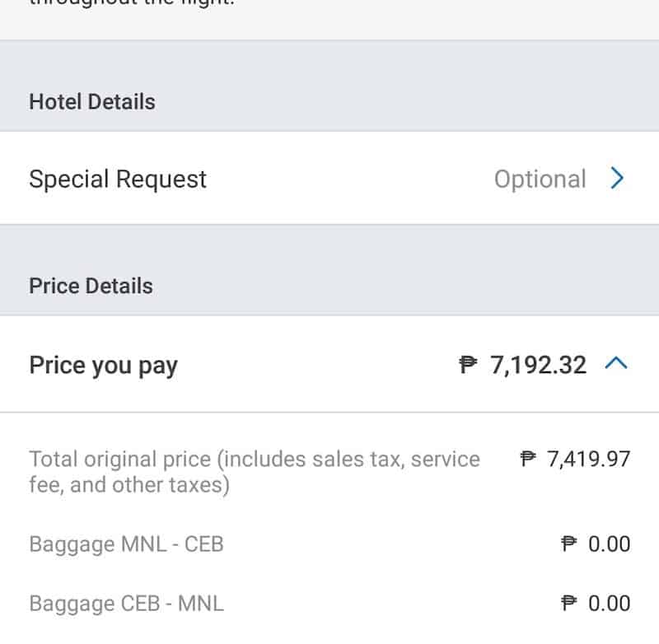Screen dimensions: 659x644
Task: Tap the 0.00 amount for Baggage MNL - CEB
Action: [609, 544]
